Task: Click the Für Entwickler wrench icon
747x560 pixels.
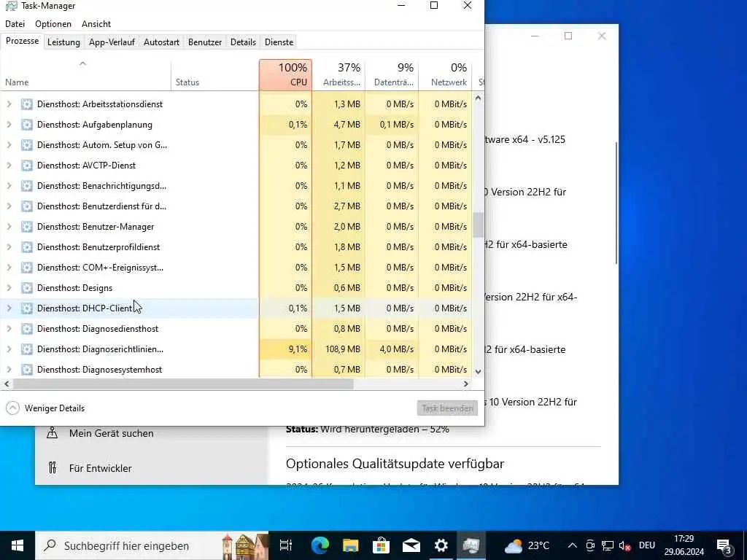Action: pos(53,467)
